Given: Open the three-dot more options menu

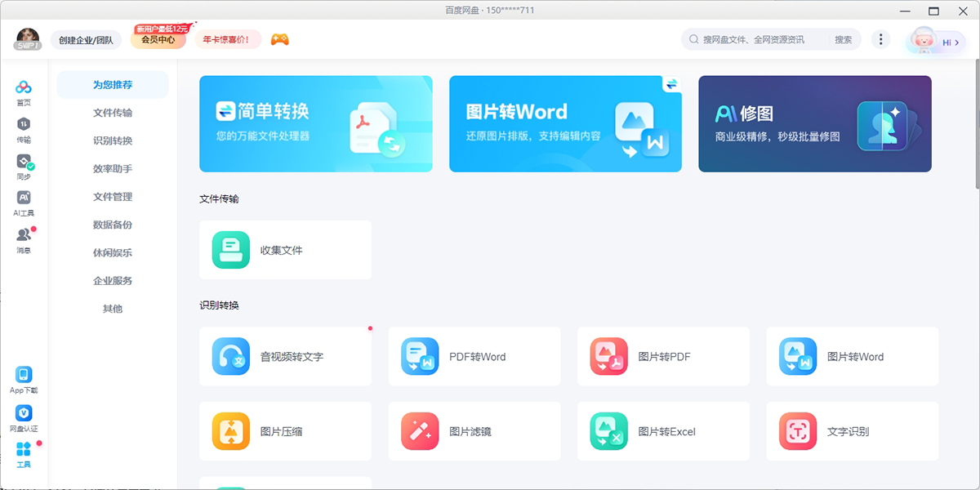Looking at the screenshot, I should click(880, 39).
